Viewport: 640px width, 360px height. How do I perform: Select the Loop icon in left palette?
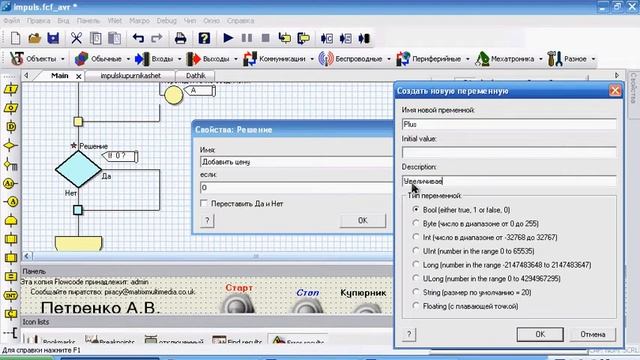pos(11,221)
